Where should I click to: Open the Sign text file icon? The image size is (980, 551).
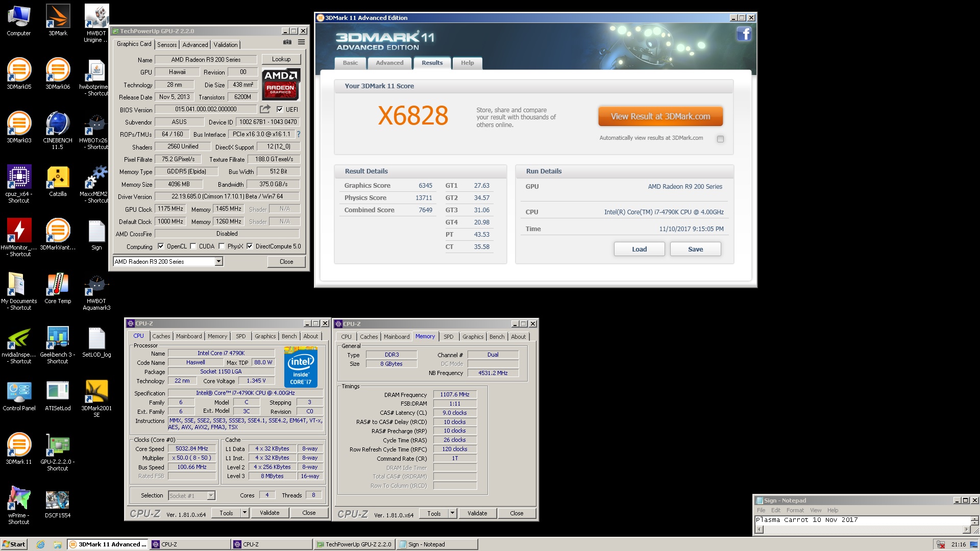(x=96, y=235)
